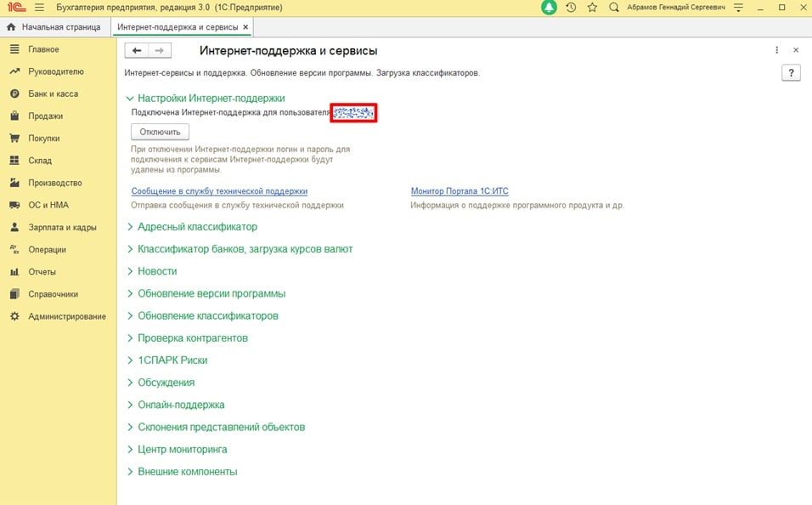Open favorites star icon in title bar
This screenshot has height=505, width=812.
tap(592, 8)
